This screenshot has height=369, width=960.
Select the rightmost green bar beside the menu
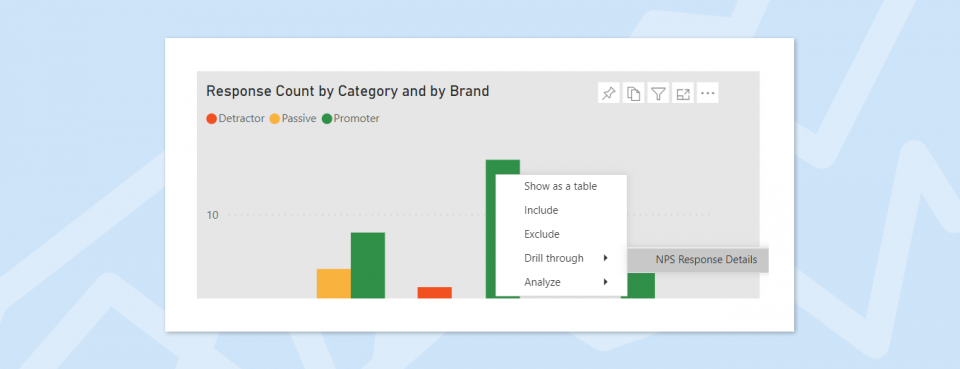point(638,286)
